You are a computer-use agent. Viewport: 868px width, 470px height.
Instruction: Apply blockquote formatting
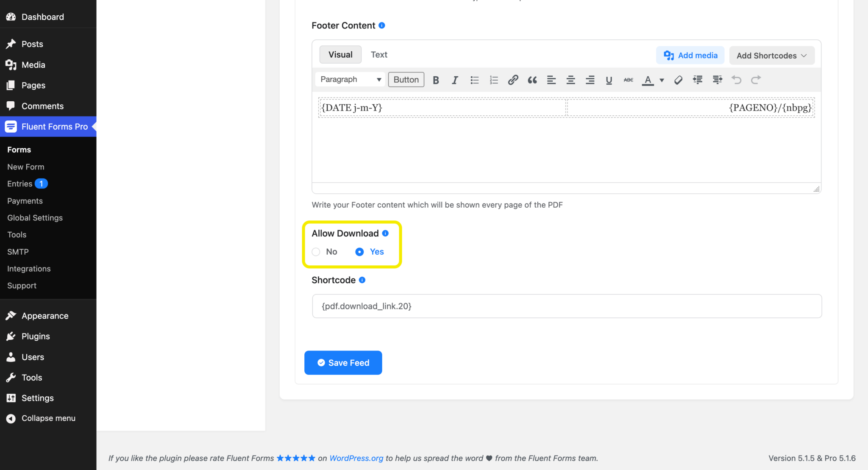coord(532,80)
